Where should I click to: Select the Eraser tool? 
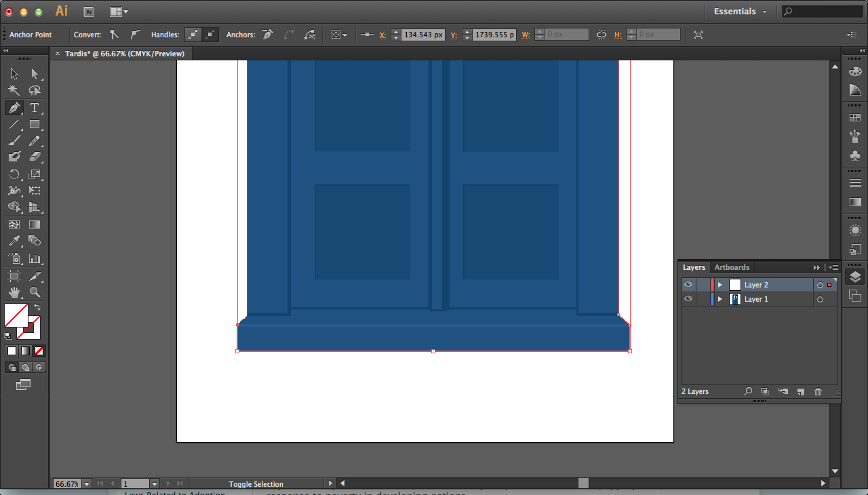(x=35, y=157)
